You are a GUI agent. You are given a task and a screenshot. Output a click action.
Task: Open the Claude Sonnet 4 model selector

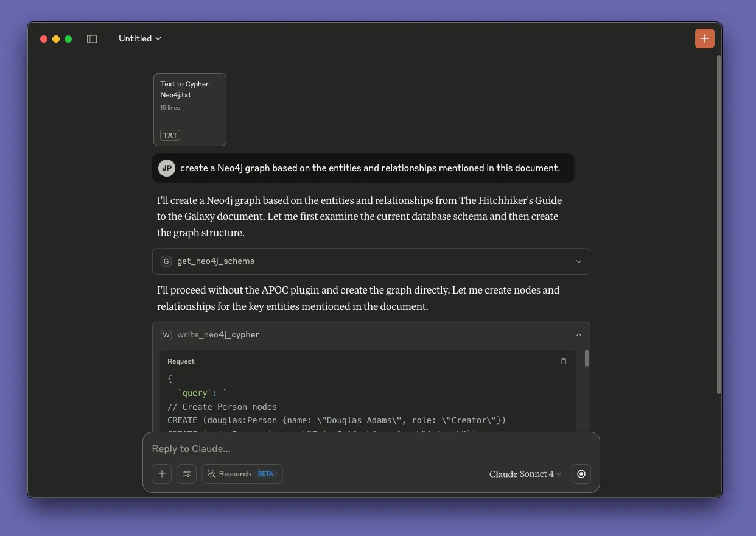point(525,474)
